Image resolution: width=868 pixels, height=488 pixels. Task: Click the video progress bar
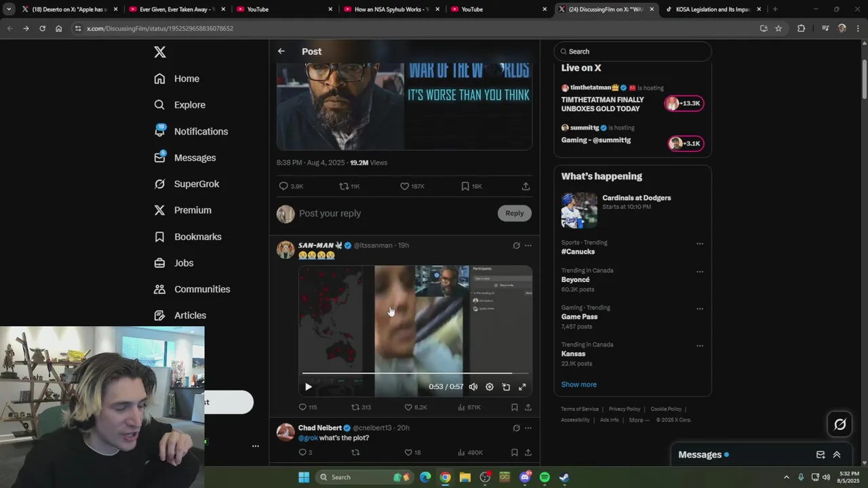coord(415,373)
